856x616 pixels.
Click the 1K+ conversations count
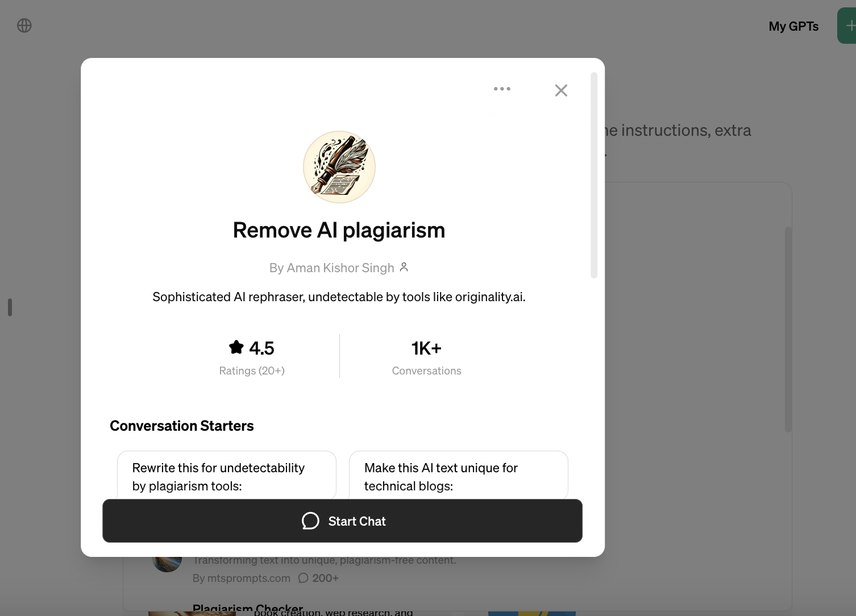[x=426, y=348]
